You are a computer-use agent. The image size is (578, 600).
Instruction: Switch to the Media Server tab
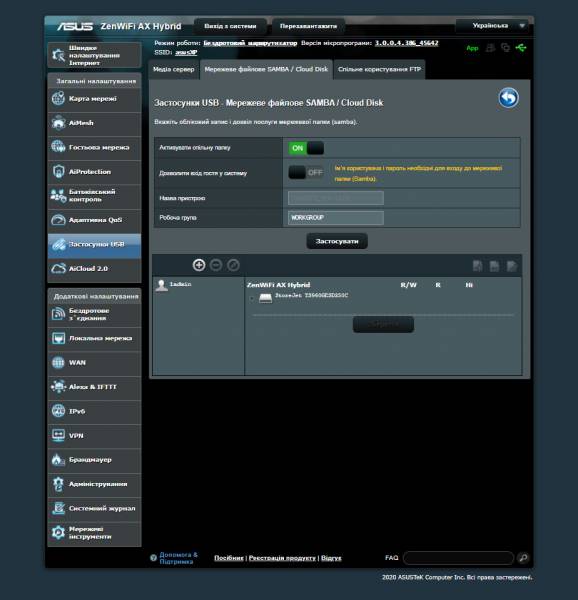point(174,70)
